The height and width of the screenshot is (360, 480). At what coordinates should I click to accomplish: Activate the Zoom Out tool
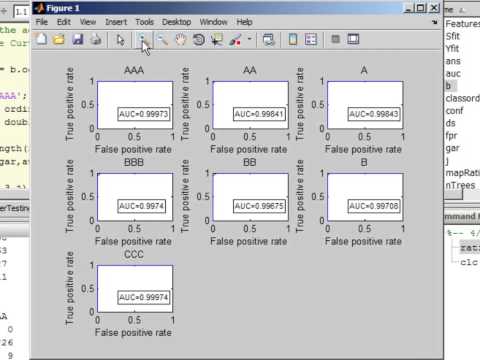coord(163,39)
